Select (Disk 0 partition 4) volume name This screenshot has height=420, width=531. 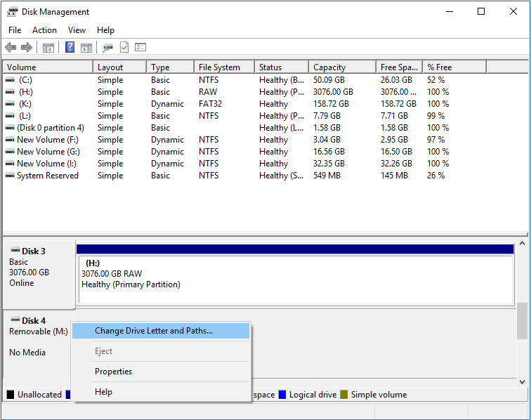(x=51, y=128)
